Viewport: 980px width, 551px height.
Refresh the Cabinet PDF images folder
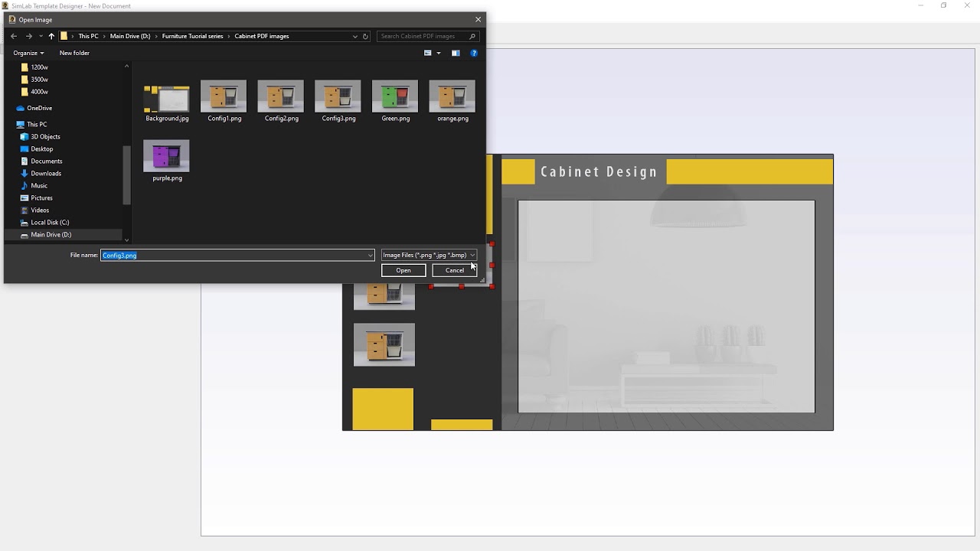[x=365, y=36]
